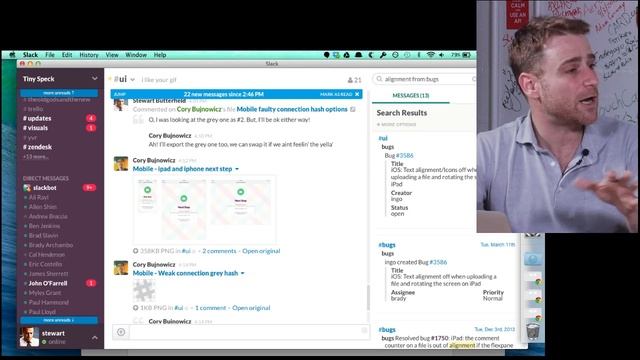This screenshot has width=640, height=360.
Task: Open the Window menu
Action: (136, 55)
